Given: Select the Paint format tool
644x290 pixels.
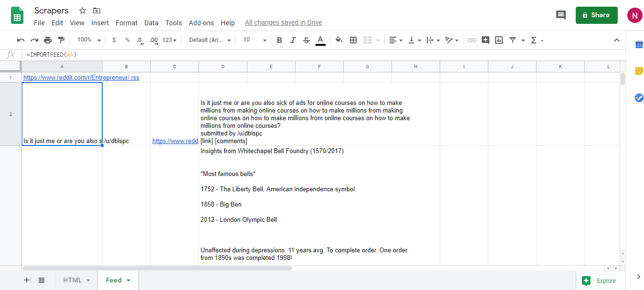Looking at the screenshot, I should [x=61, y=40].
